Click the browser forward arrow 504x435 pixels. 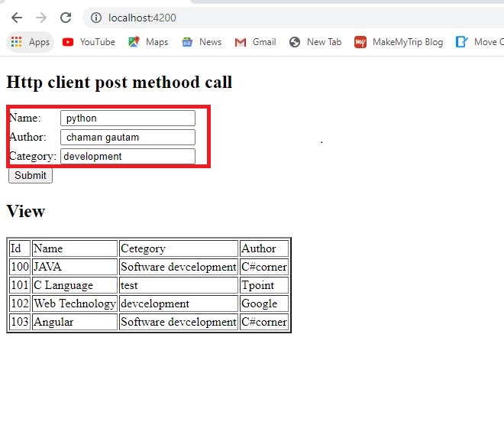[x=41, y=18]
